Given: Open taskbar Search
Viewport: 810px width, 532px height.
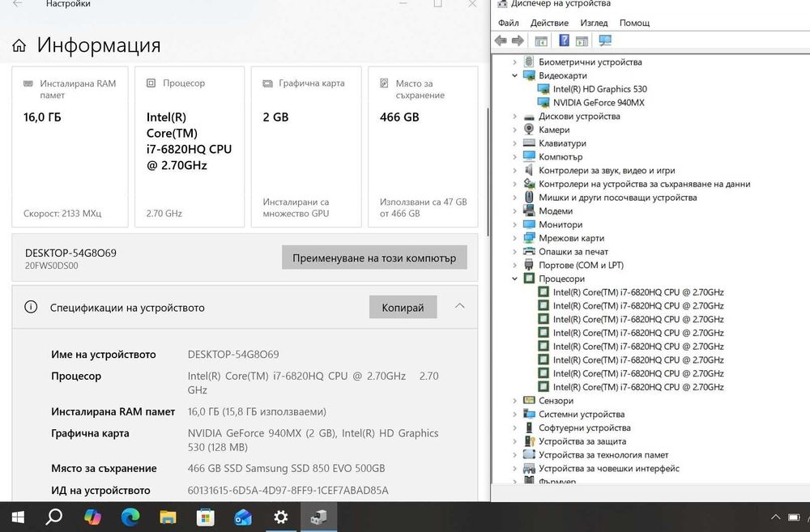Looking at the screenshot, I should click(53, 517).
